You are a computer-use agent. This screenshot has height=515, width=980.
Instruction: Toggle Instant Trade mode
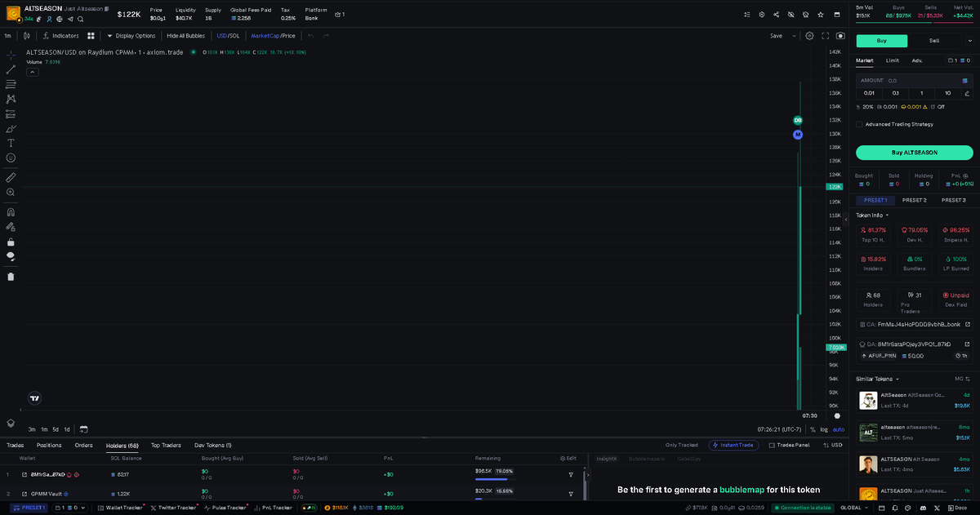(x=733, y=445)
